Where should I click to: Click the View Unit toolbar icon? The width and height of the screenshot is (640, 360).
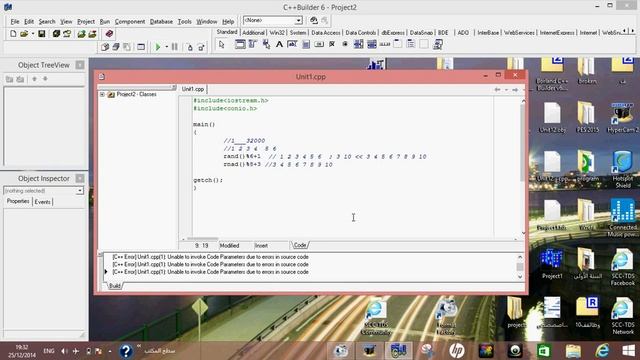coord(105,47)
